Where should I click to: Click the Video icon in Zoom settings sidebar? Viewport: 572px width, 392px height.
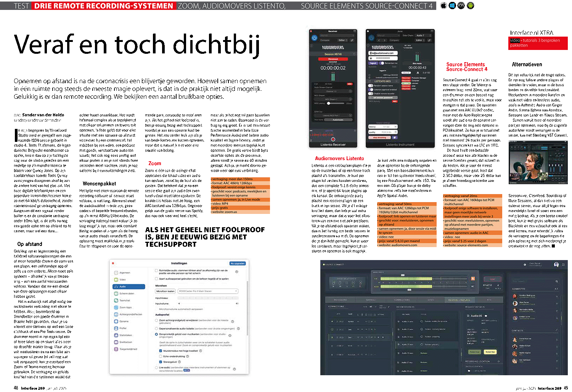point(116,280)
